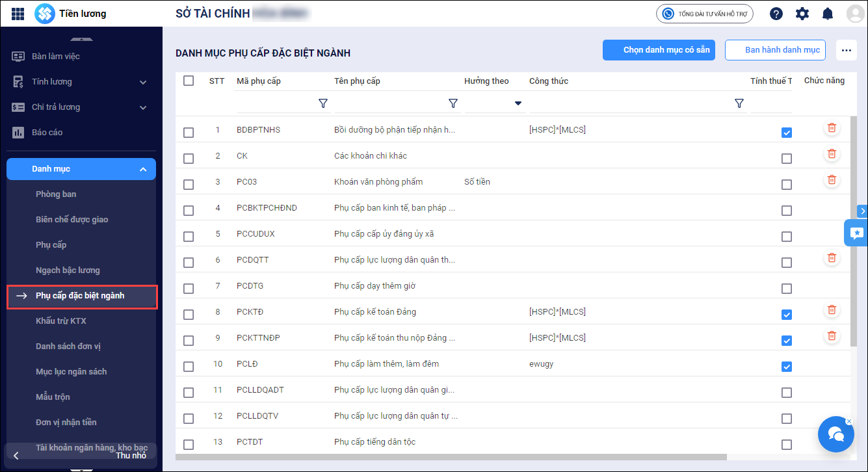Image resolution: width=868 pixels, height=472 pixels.
Task: Open Biên chế được giao category
Action: pos(72,220)
